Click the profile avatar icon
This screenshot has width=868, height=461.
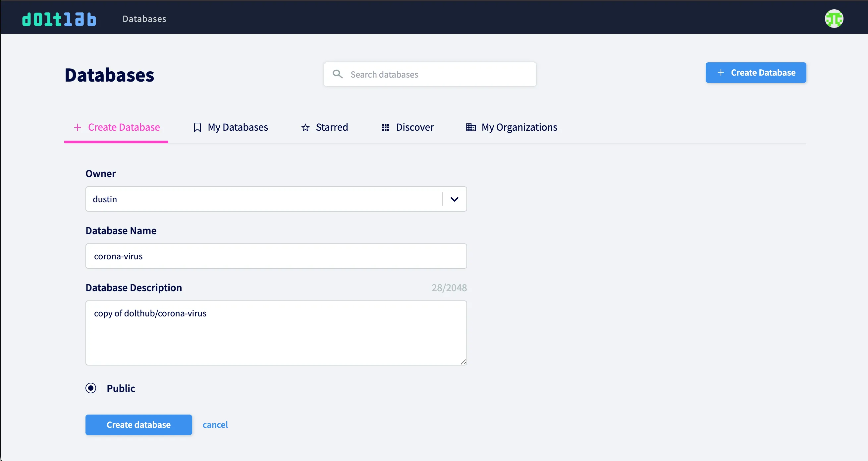click(x=834, y=19)
